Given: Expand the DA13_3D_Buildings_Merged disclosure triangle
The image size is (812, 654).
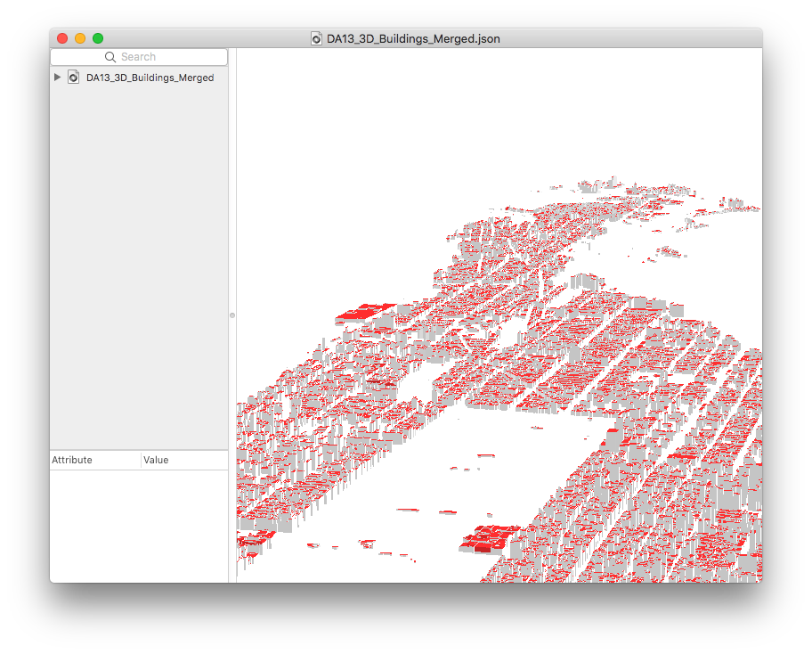Looking at the screenshot, I should click(x=58, y=78).
